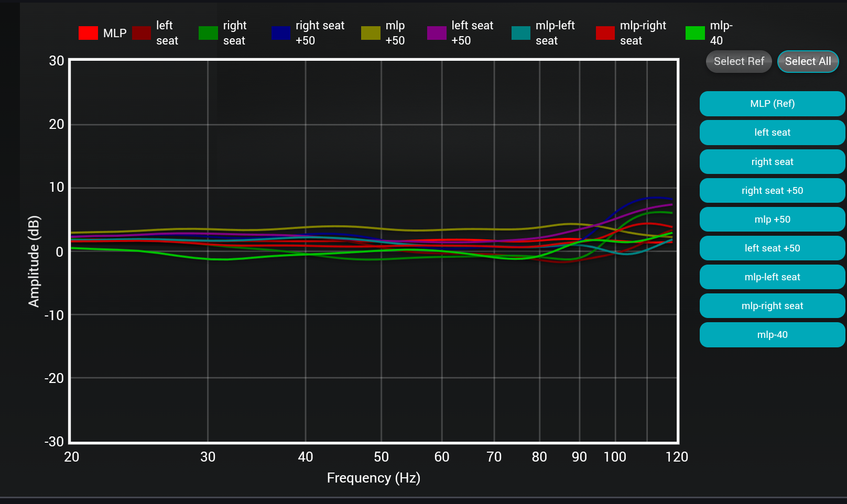Click the purple left seat +50 legend swatch
The image size is (847, 504).
tap(437, 33)
